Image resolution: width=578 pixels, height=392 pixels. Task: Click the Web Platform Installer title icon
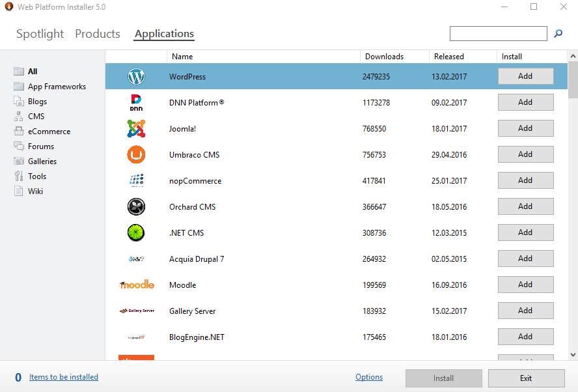[x=9, y=7]
